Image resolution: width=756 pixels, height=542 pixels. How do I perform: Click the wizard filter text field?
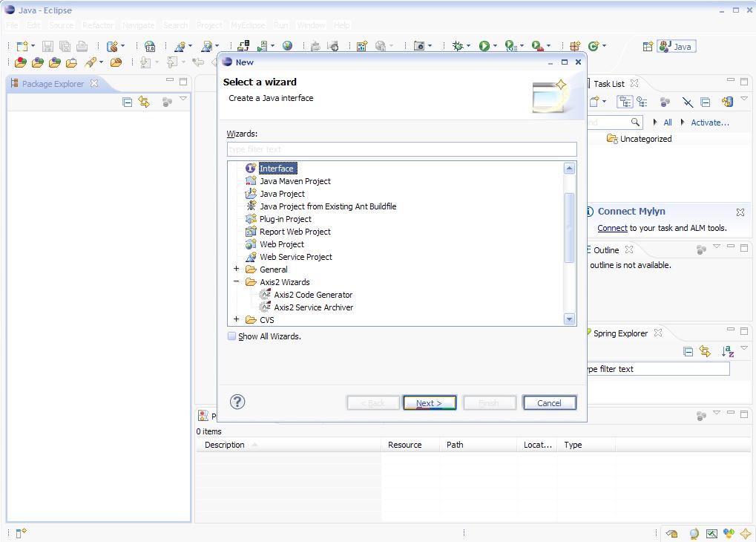click(x=401, y=149)
